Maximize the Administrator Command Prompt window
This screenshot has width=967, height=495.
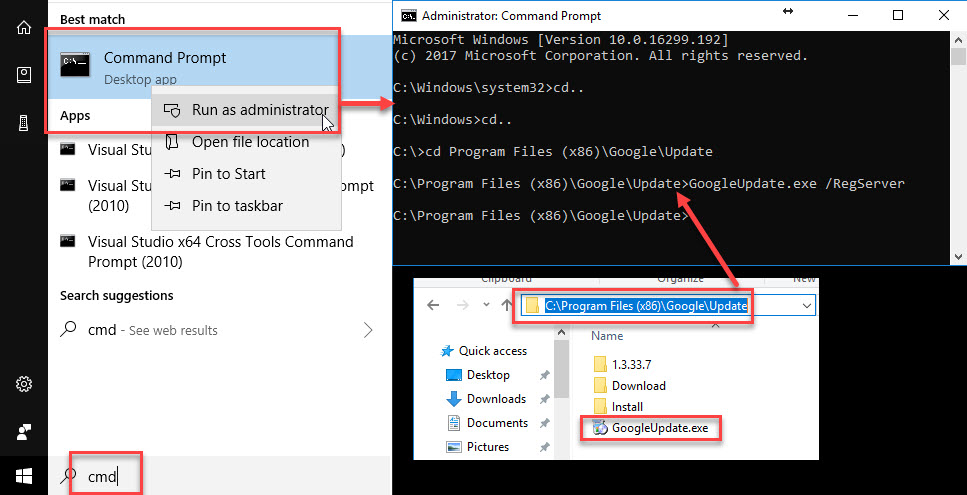[x=898, y=15]
